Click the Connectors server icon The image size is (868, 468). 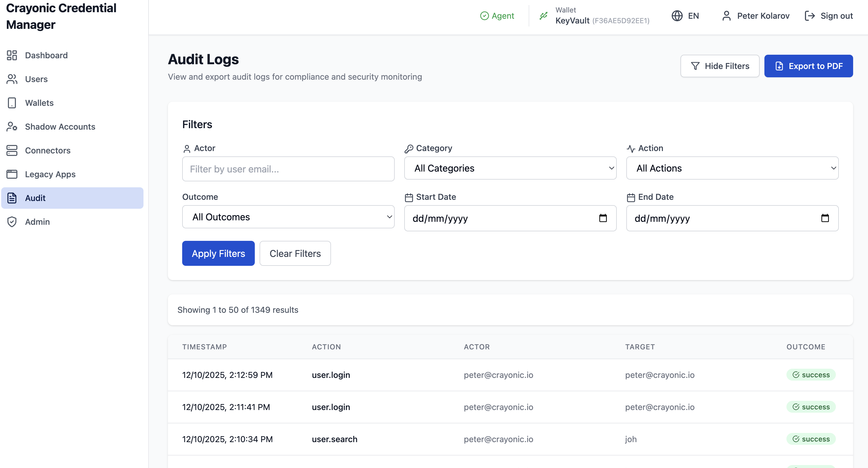[x=12, y=150]
